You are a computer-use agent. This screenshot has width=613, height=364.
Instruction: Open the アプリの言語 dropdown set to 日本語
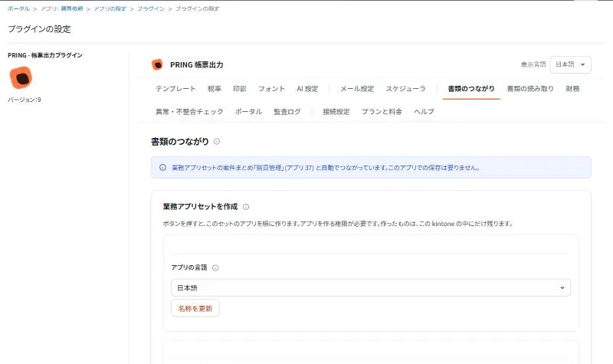click(371, 288)
